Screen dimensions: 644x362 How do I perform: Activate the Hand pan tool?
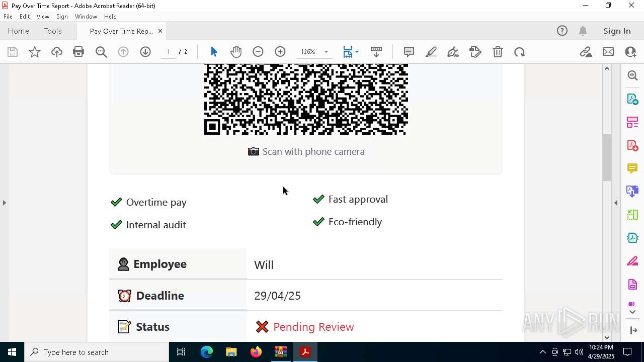tap(236, 52)
